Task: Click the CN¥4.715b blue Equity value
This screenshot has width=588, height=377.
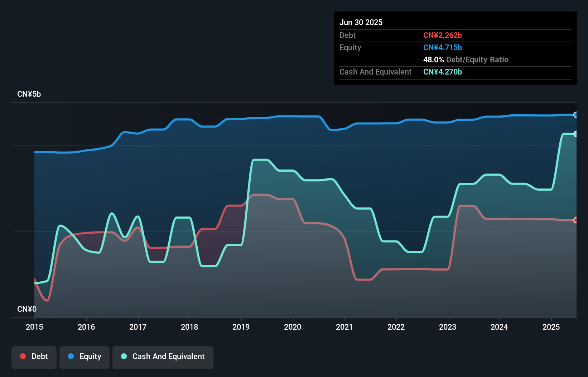Action: coord(443,47)
